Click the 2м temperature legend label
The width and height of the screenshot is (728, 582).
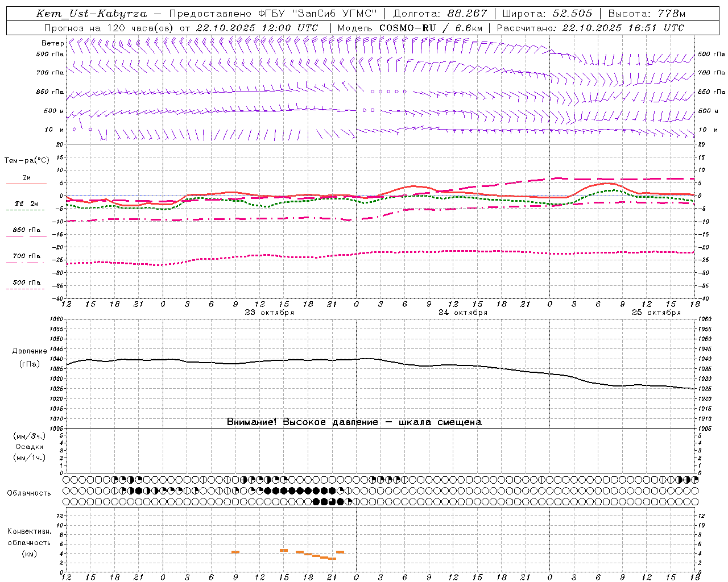27,177
